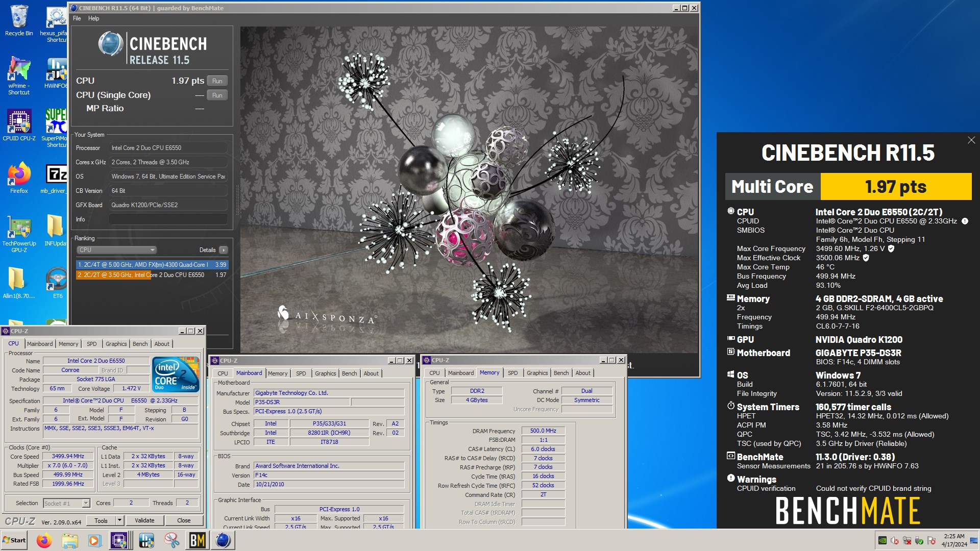Viewport: 980px width, 551px height.
Task: Launch Windows Media Player from taskbar
Action: [x=94, y=540]
